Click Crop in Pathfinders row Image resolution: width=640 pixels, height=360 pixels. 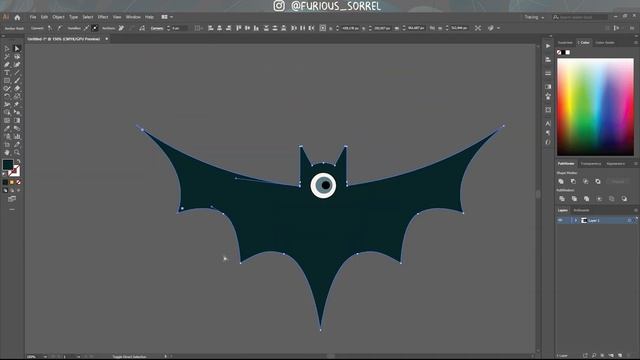click(x=599, y=199)
